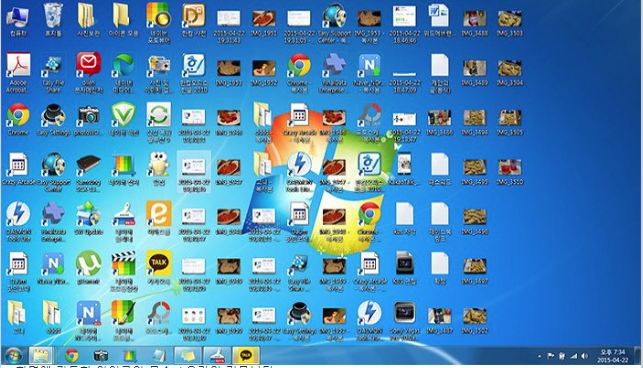The image size is (643, 368).
Task: Select screenshot file 2015-04-22 18.46.46
Action: click(404, 23)
